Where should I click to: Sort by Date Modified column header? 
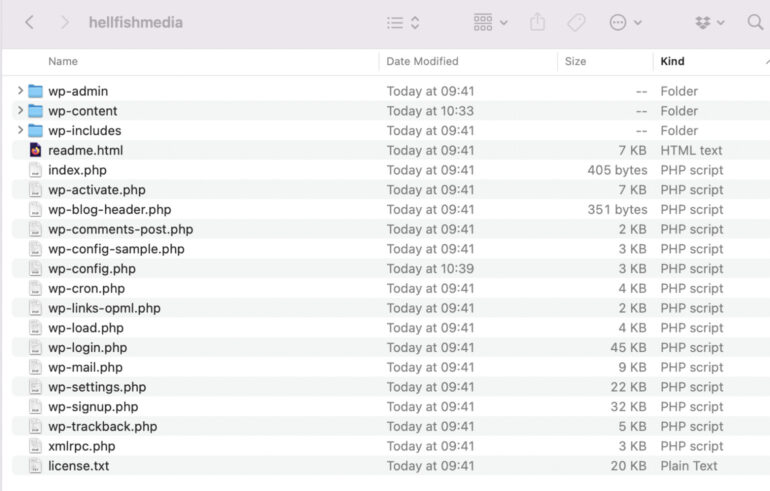pyautogui.click(x=422, y=61)
